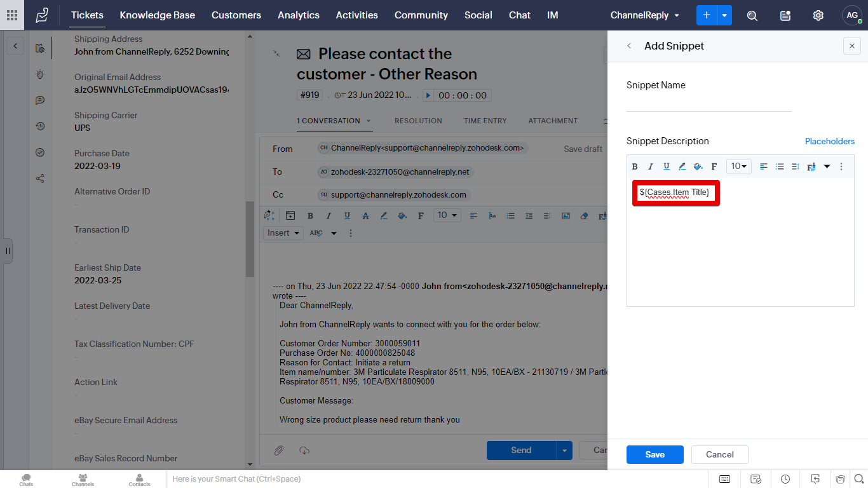Image resolution: width=868 pixels, height=488 pixels.
Task: Click the cloud attachment icon
Action: click(304, 451)
